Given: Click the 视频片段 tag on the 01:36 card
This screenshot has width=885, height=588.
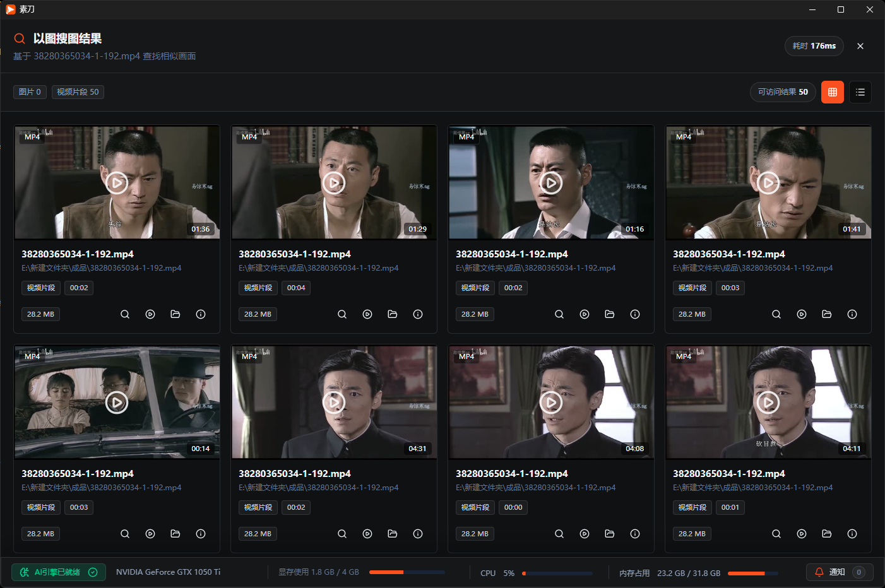Looking at the screenshot, I should coord(41,288).
